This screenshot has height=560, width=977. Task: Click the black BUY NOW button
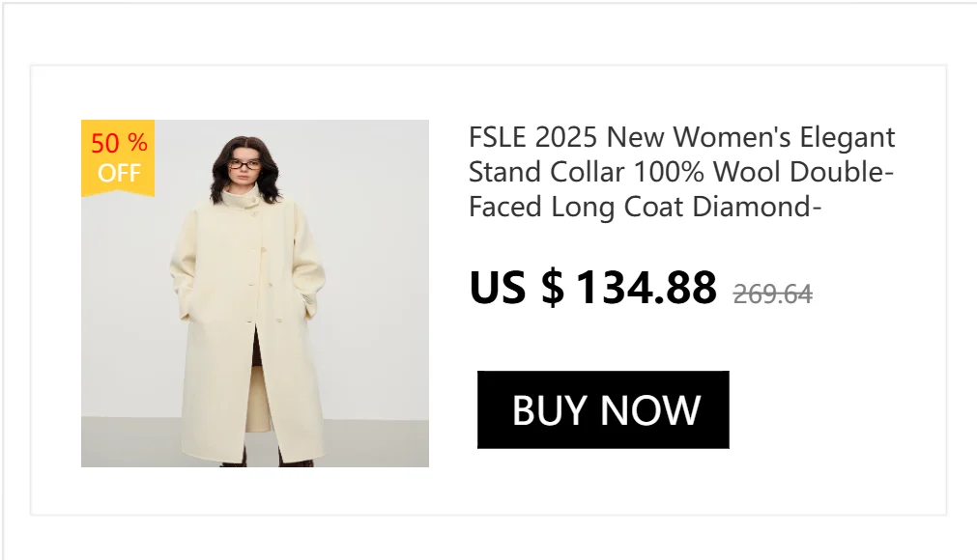(x=603, y=409)
